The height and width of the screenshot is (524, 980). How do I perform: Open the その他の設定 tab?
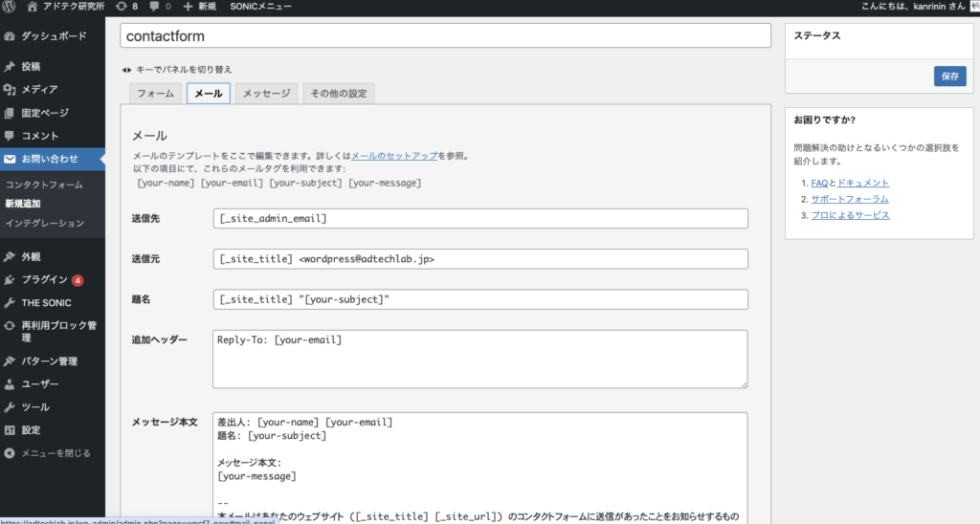click(x=338, y=94)
